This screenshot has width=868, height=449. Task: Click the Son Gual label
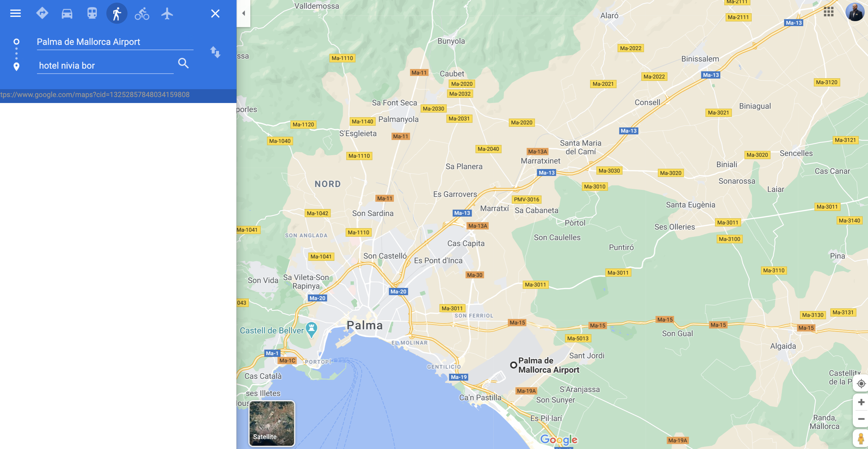coord(677,333)
